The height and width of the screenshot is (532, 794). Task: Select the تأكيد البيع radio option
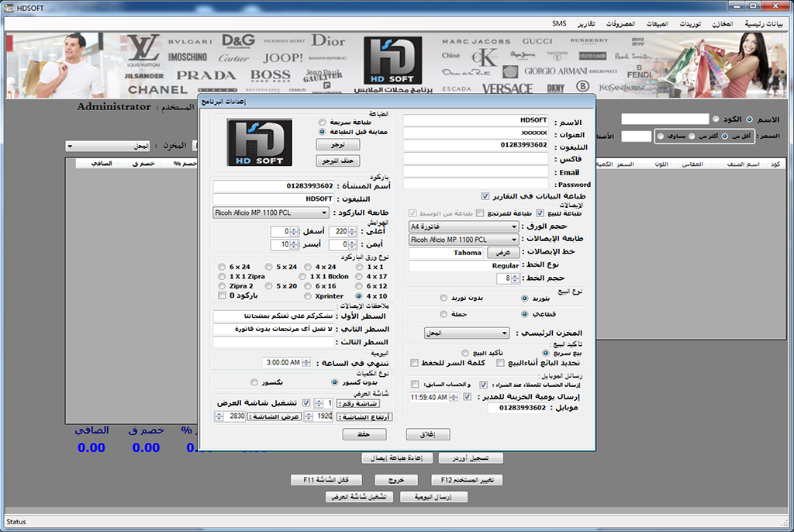pos(465,353)
